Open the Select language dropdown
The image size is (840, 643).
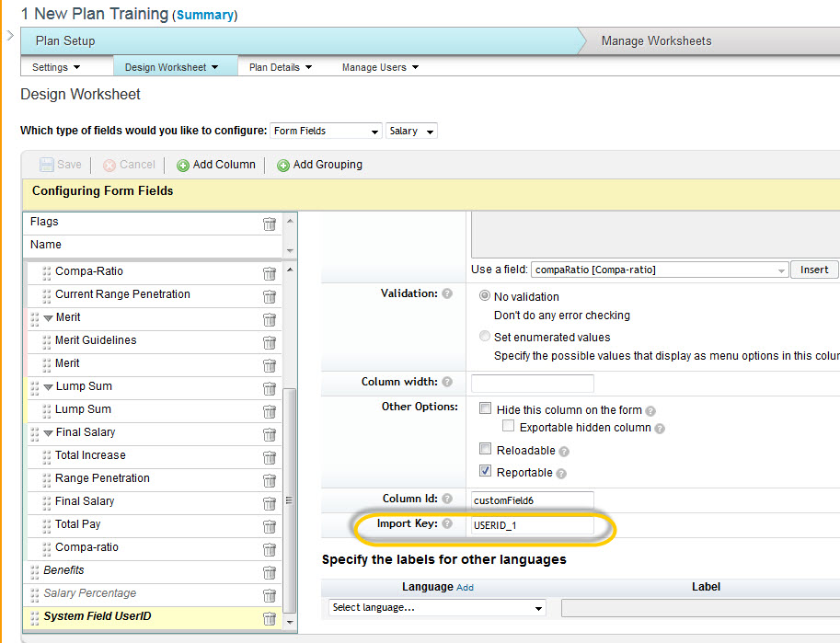(437, 608)
